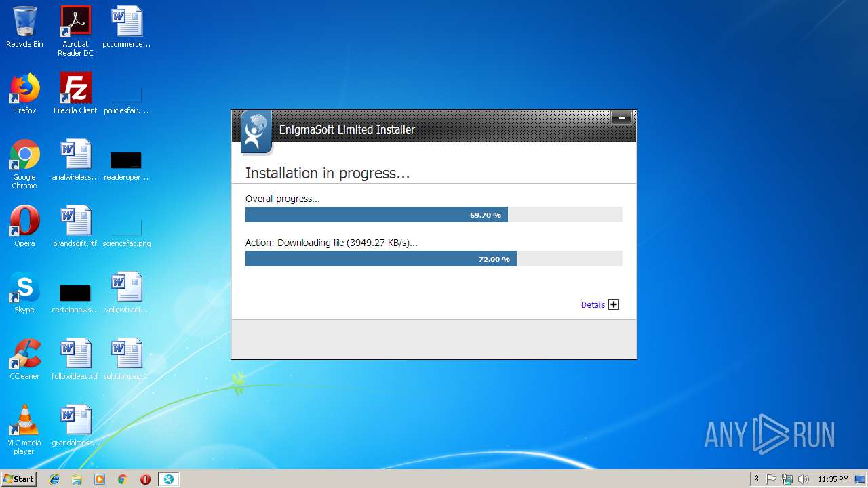Select the policiesfair desktop file

point(127,98)
